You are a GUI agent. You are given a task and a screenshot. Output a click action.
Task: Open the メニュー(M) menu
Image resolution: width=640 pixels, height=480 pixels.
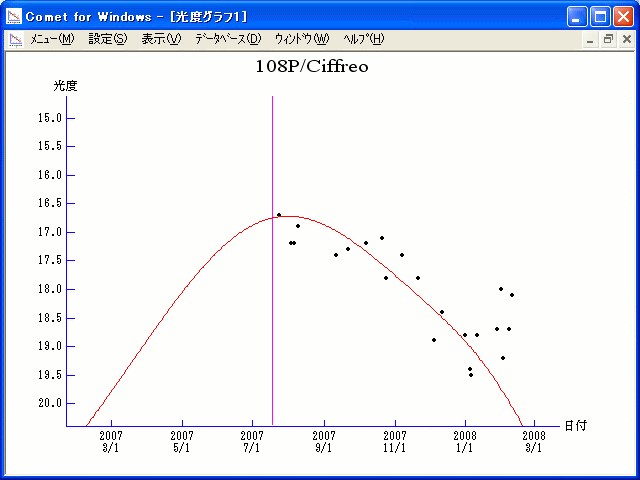[x=52, y=39]
